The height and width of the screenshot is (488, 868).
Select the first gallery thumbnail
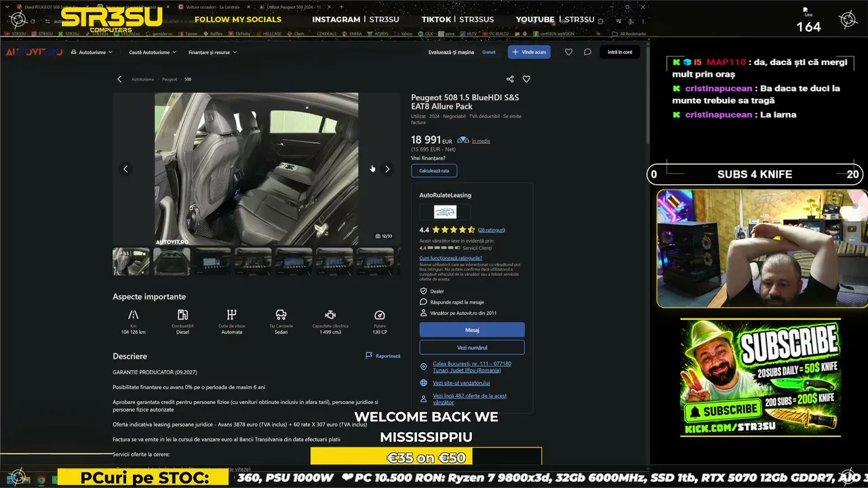point(131,262)
